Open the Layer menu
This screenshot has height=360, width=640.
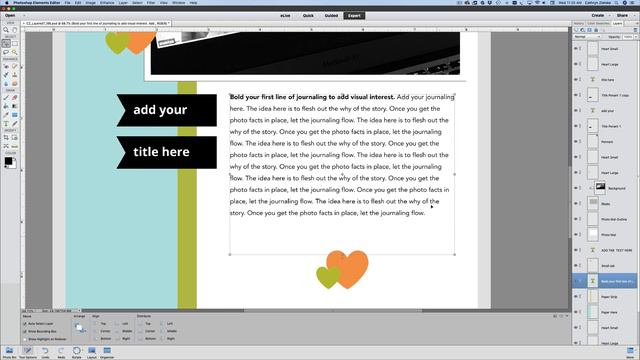(x=123, y=3)
